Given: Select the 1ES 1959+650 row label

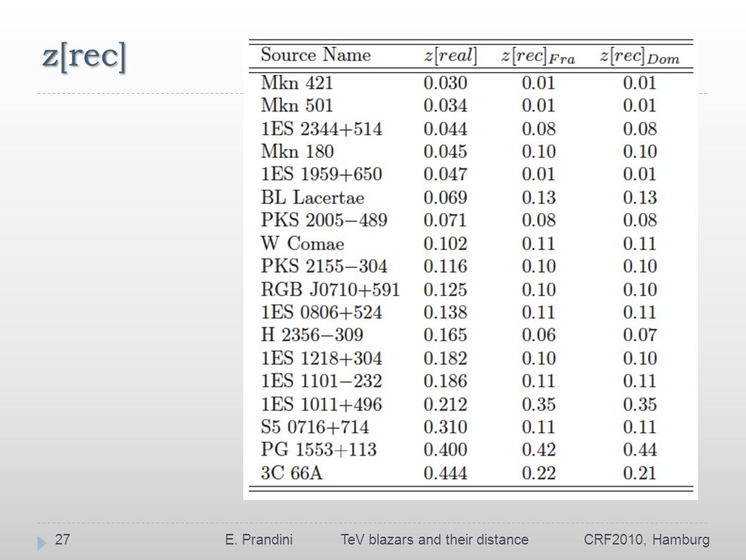Looking at the screenshot, I should (322, 174).
